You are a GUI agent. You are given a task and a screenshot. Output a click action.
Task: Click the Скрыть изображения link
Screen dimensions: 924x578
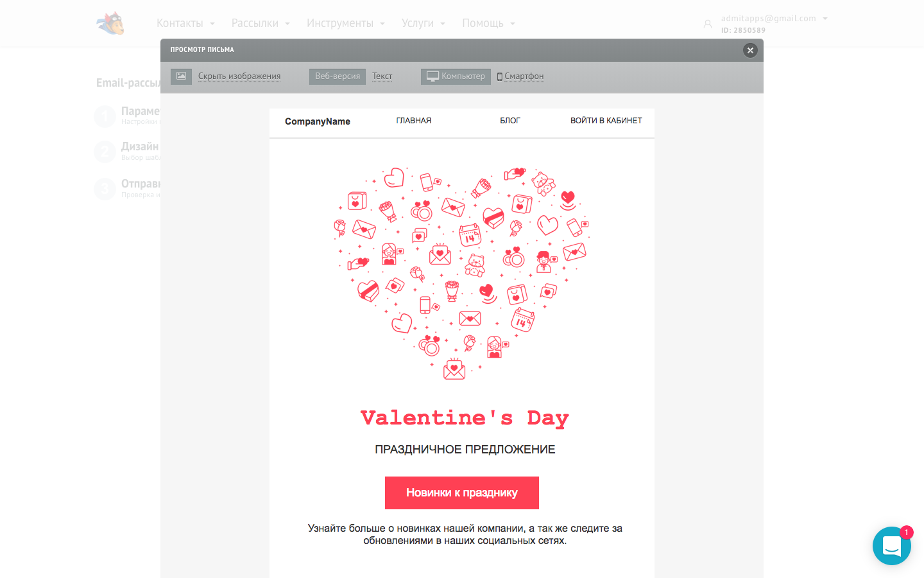(239, 76)
